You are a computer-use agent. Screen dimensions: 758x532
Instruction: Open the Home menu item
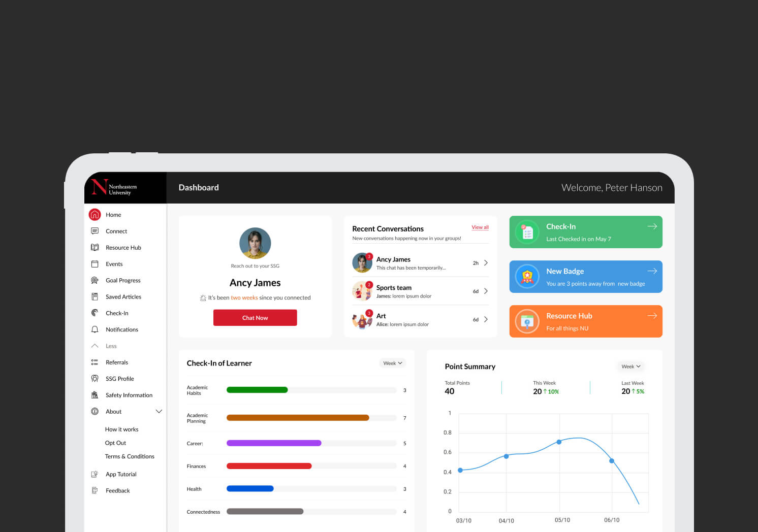(113, 215)
